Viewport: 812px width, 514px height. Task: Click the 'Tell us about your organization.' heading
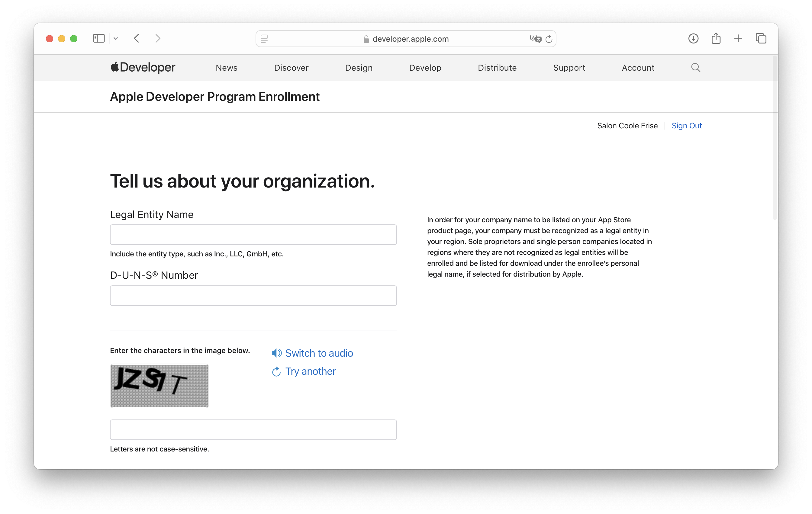pyautogui.click(x=242, y=181)
